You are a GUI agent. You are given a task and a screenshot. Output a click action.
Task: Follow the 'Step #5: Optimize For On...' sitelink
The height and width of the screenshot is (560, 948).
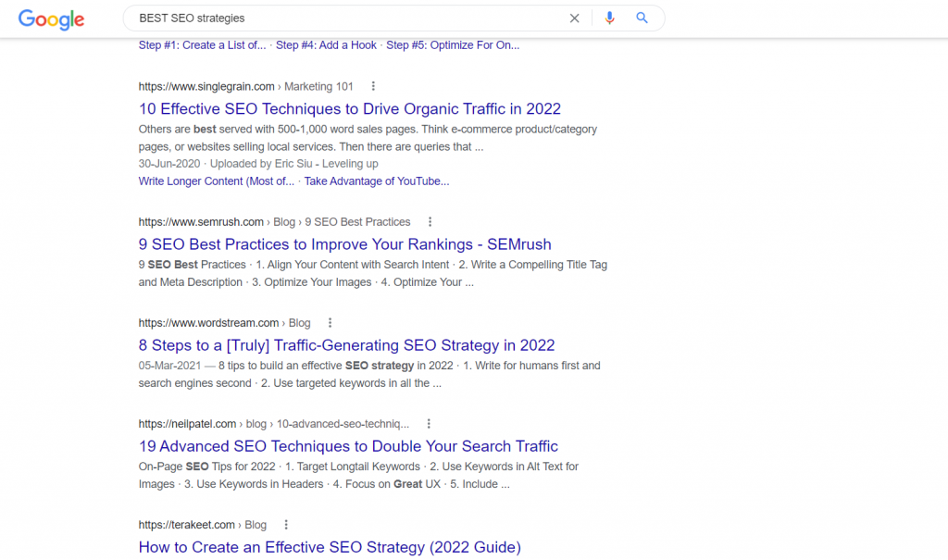pos(453,45)
